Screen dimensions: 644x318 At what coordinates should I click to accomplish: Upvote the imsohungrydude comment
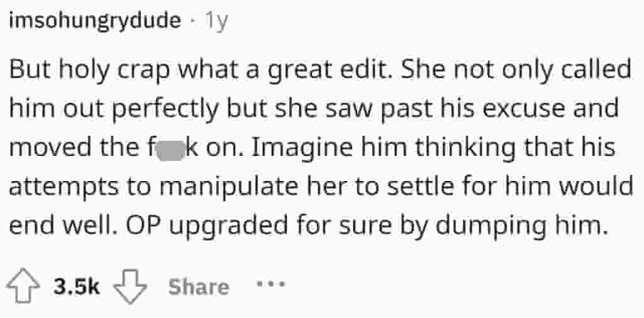[x=21, y=287]
